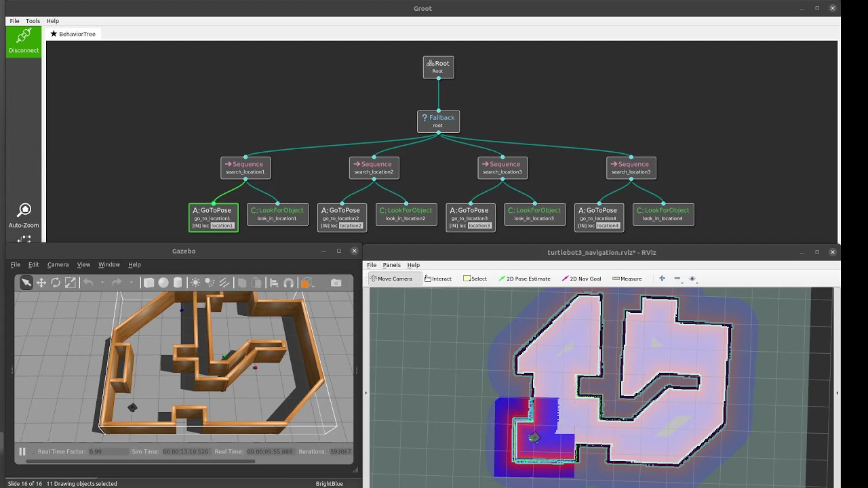
Task: Activate the 2D Nav Goal tool
Action: tap(582, 279)
